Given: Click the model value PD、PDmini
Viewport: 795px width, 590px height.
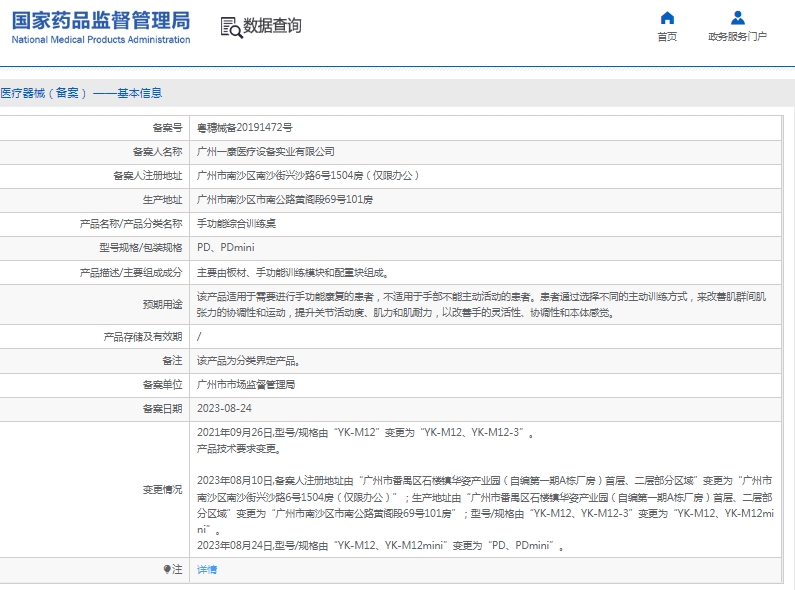Looking at the screenshot, I should [226, 248].
